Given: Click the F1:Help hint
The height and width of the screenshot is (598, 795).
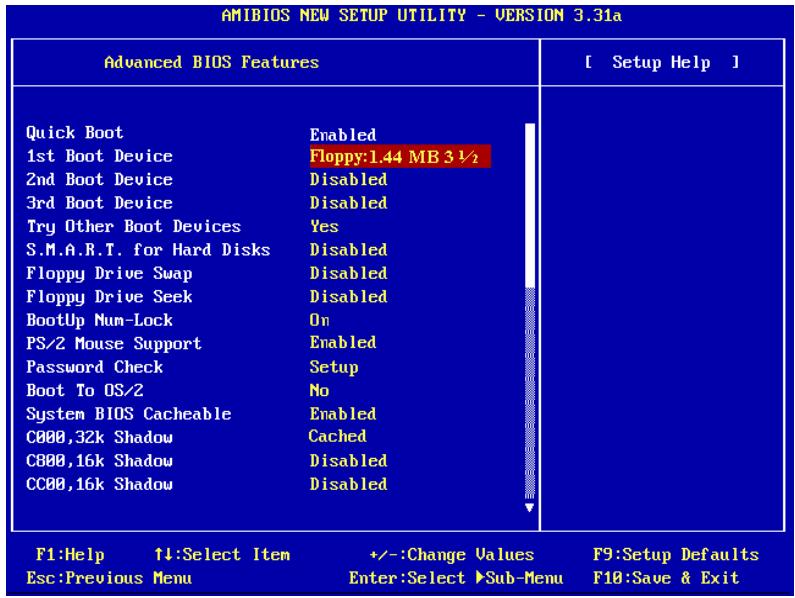Looking at the screenshot, I should [70, 555].
